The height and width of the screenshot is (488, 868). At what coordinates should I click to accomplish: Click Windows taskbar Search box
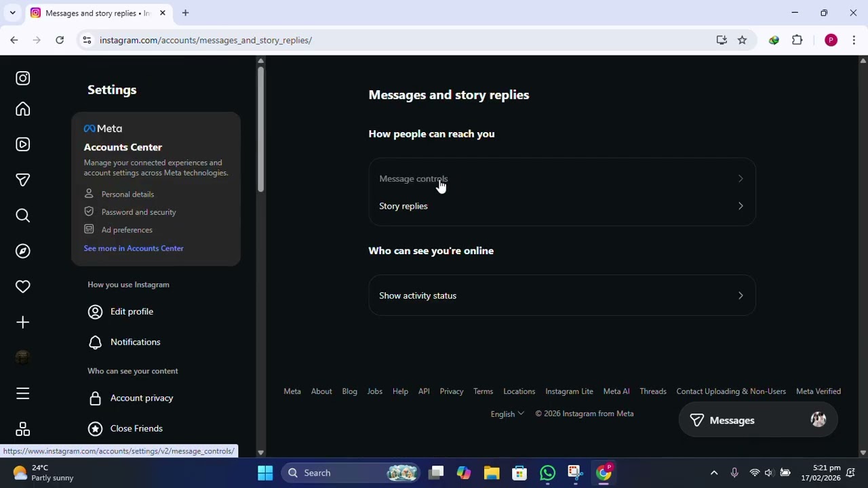pyautogui.click(x=351, y=473)
